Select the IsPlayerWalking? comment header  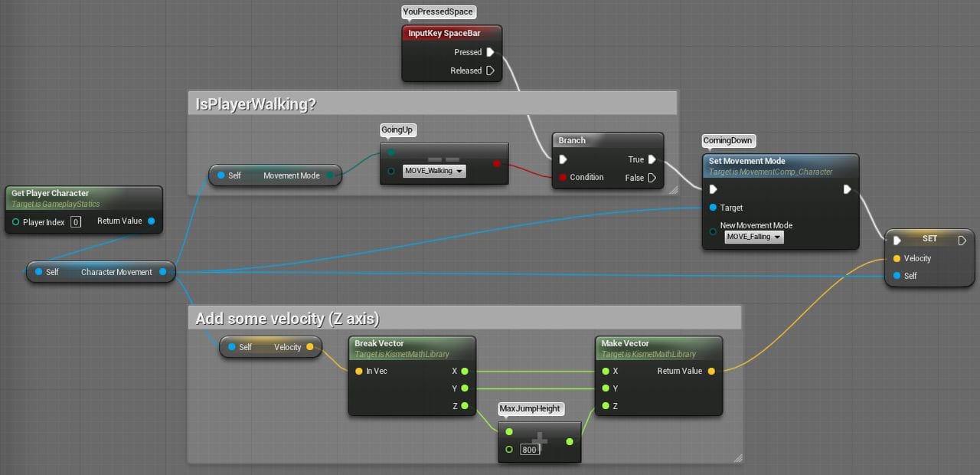pyautogui.click(x=433, y=103)
